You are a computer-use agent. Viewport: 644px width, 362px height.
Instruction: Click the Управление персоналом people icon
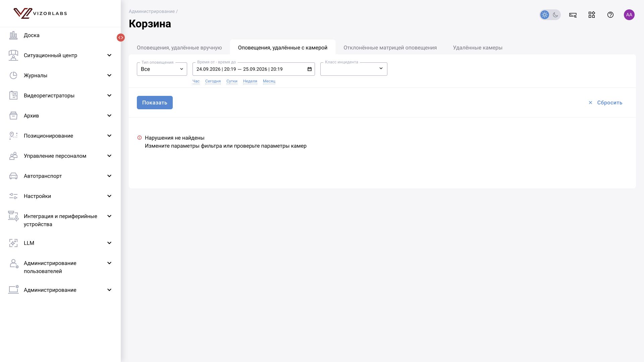click(13, 156)
